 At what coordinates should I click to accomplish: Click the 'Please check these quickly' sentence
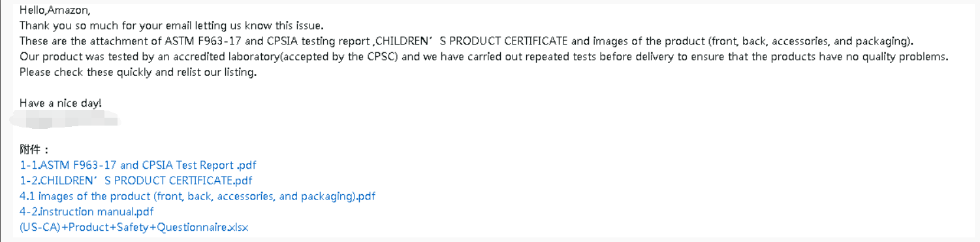pyautogui.click(x=138, y=72)
